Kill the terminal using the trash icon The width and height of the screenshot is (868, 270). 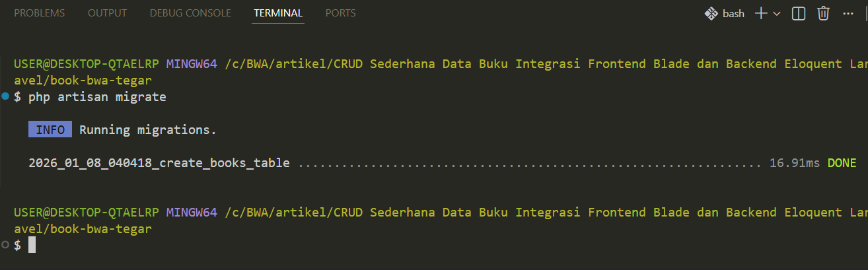823,13
